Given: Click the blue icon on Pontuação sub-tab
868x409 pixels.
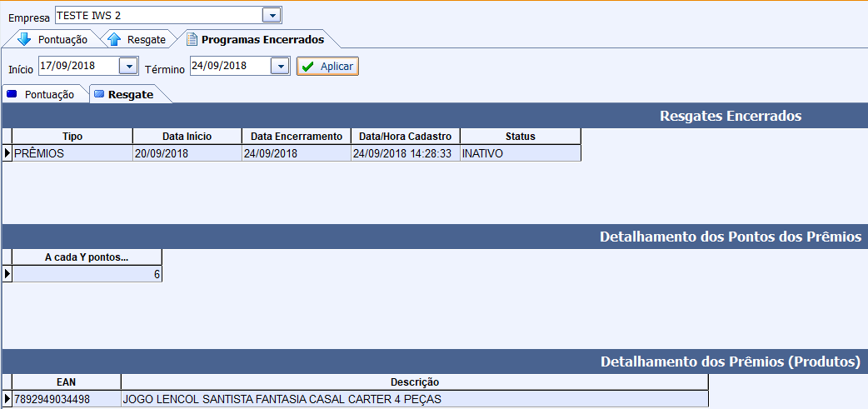Looking at the screenshot, I should 12,94.
